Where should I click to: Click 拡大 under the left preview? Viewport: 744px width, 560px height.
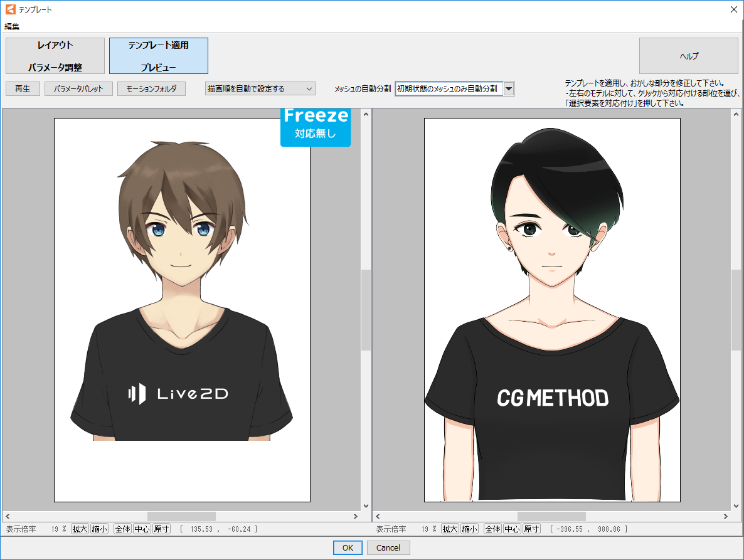80,529
